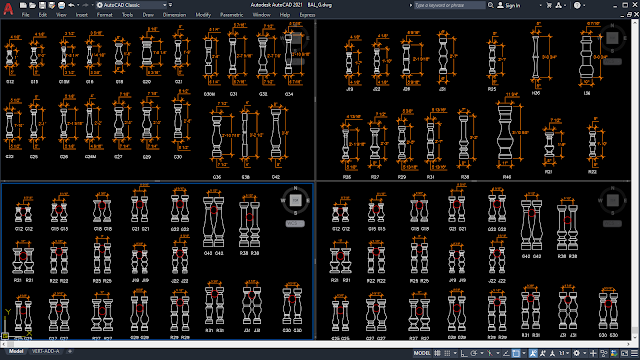This screenshot has width=640, height=360.
Task: Click the search magnifier icon in title bar
Action: tap(491, 5)
